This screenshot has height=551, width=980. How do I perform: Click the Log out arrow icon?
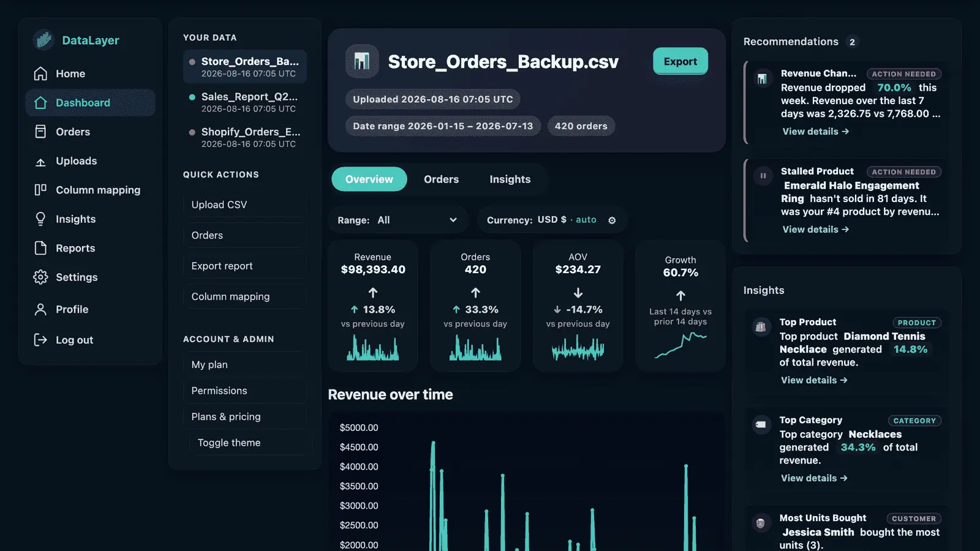point(40,340)
